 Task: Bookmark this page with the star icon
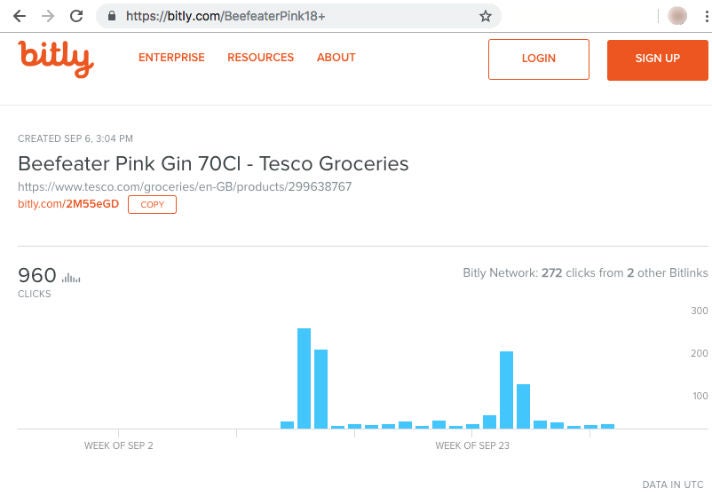coord(485,16)
